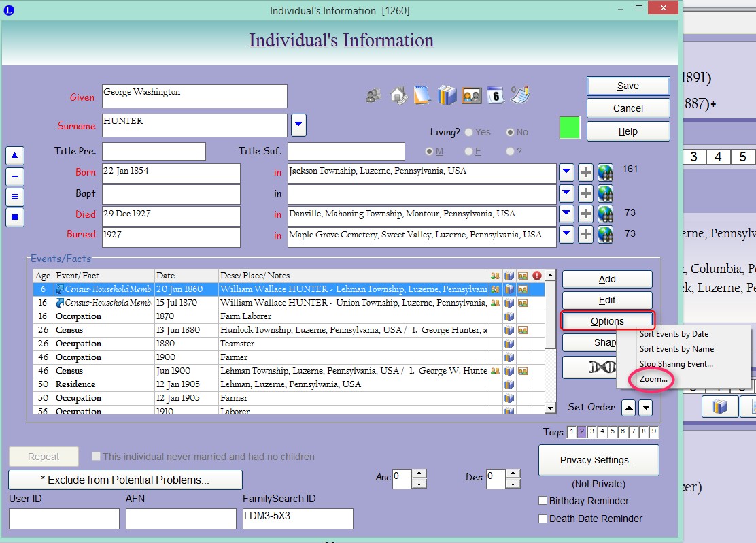Choose Sort Events by Name
Screen dimensions: 756x543
pos(676,349)
